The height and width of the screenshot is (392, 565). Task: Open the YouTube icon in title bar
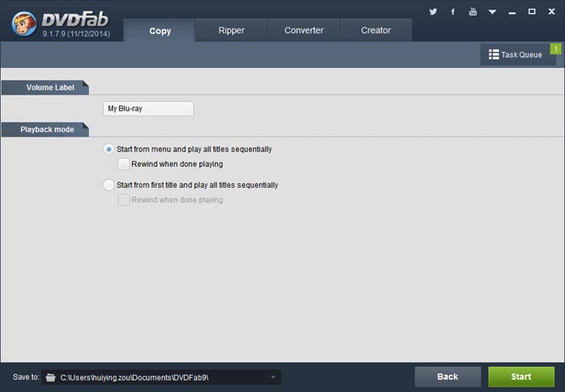tap(473, 11)
